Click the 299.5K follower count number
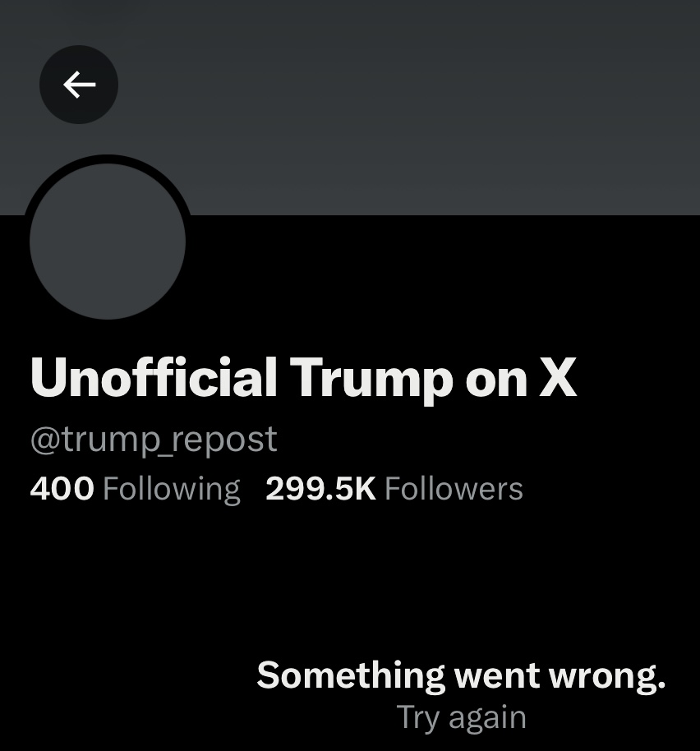The height and width of the screenshot is (751, 700). (x=320, y=489)
